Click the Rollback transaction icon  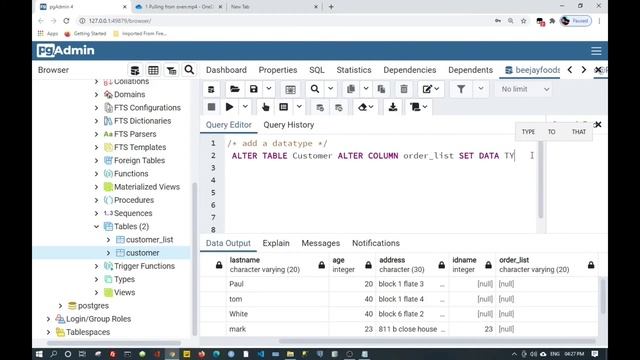[338, 107]
